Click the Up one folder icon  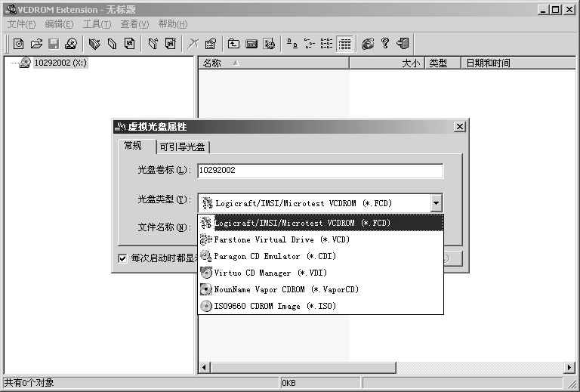pyautogui.click(x=233, y=44)
